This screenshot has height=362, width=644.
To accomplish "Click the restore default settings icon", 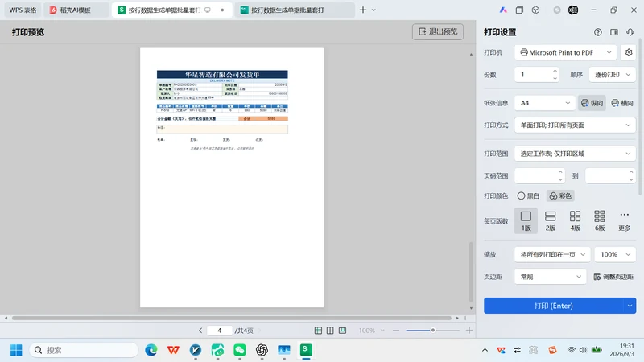I will click(630, 32).
